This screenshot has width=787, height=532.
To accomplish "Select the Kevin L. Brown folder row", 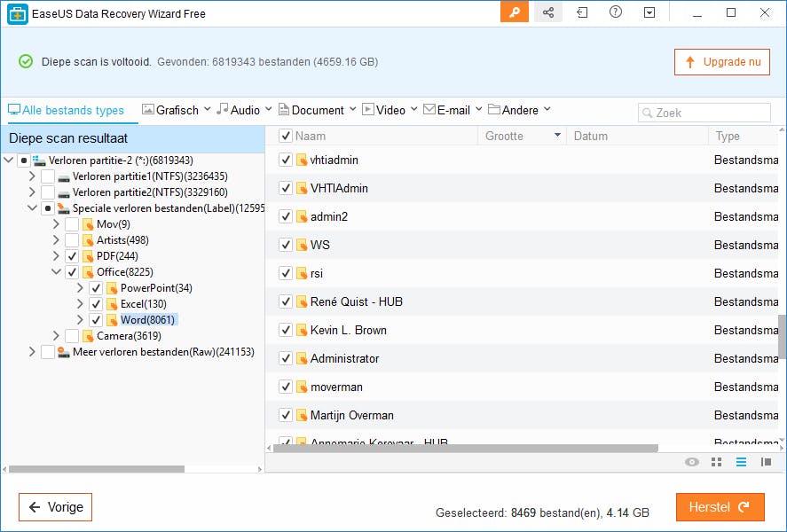I will pos(522,330).
